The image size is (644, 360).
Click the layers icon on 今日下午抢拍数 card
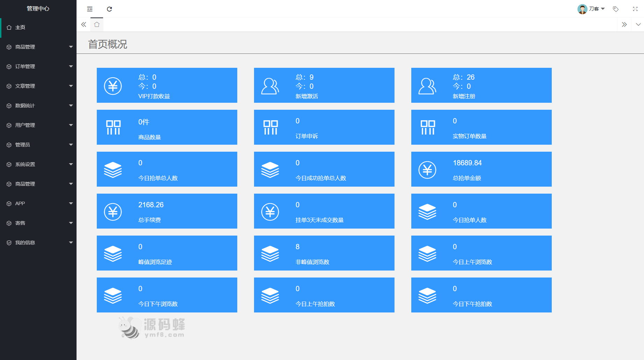427,296
